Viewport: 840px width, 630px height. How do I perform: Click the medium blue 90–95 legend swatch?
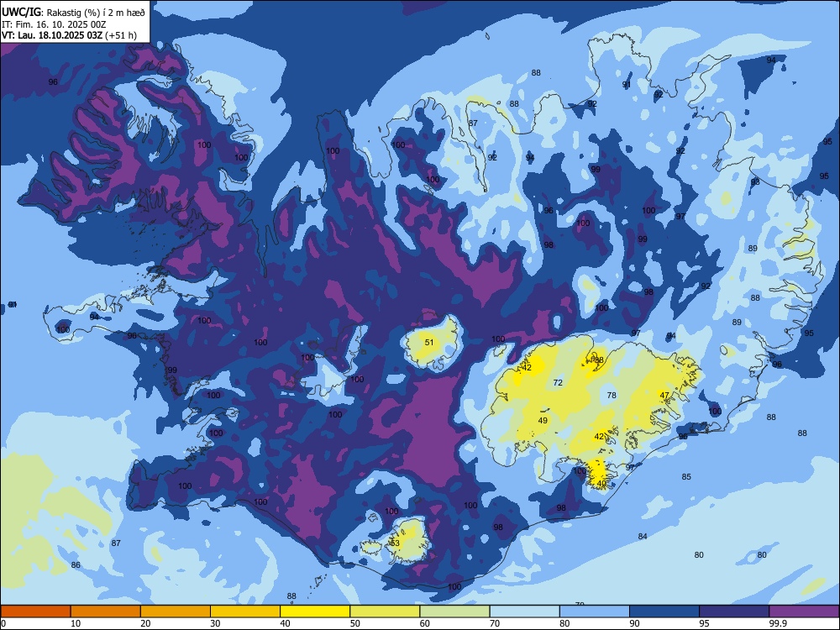pos(664,612)
